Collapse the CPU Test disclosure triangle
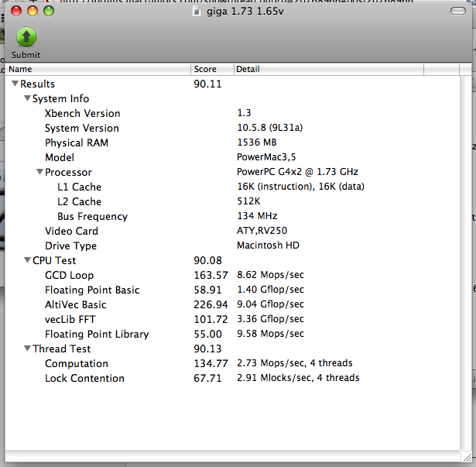 click(27, 260)
